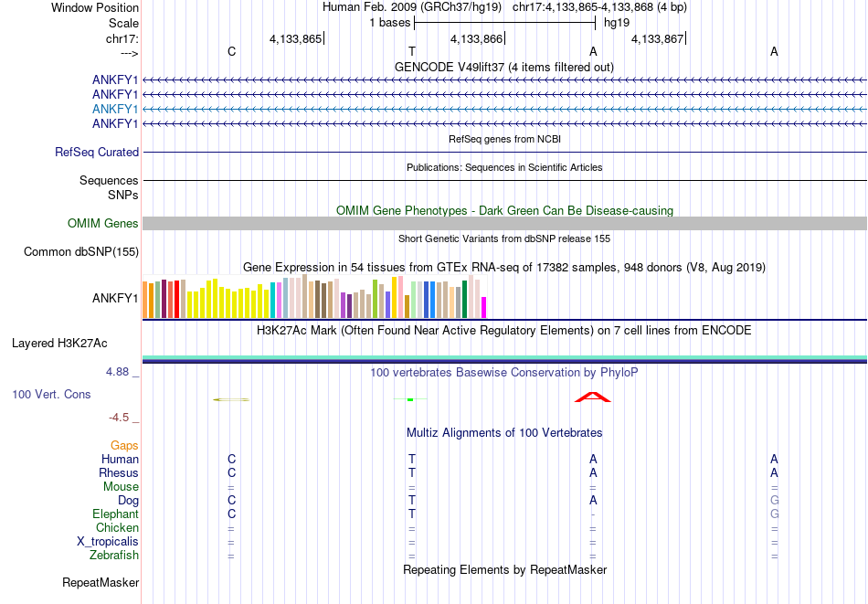Click the Layered H3K27Ac track label
The width and height of the screenshot is (868, 604).
59,344
